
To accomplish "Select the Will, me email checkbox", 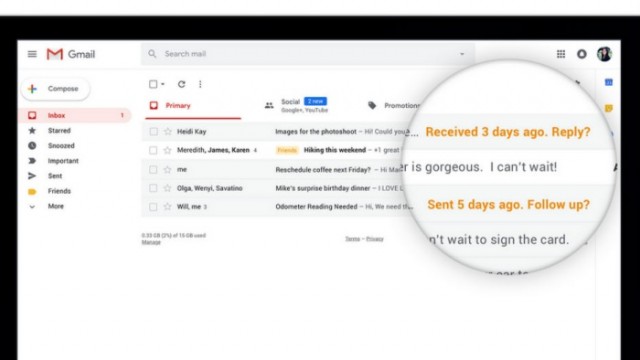I will click(153, 207).
